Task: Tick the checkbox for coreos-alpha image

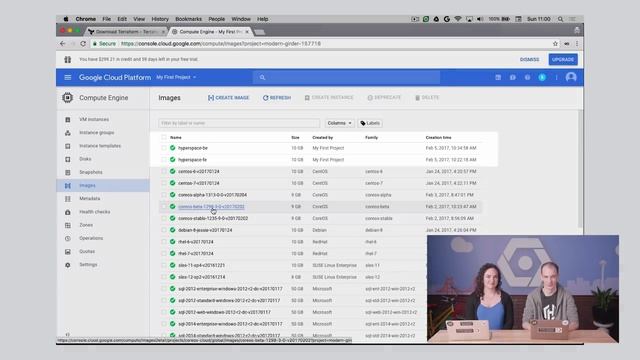Action: 164,195
